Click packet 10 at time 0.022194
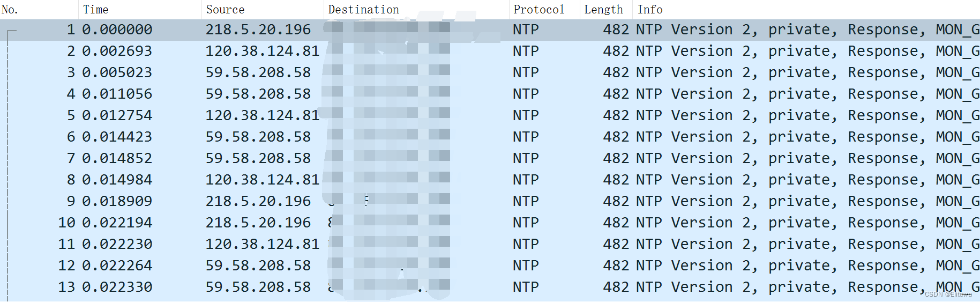Screen dimensions: 980x302 tap(117, 223)
